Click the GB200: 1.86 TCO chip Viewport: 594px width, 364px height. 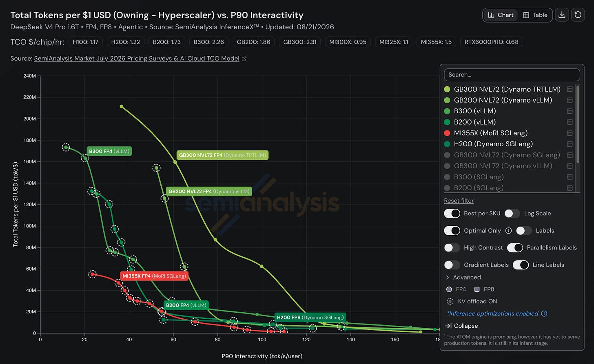(254, 42)
